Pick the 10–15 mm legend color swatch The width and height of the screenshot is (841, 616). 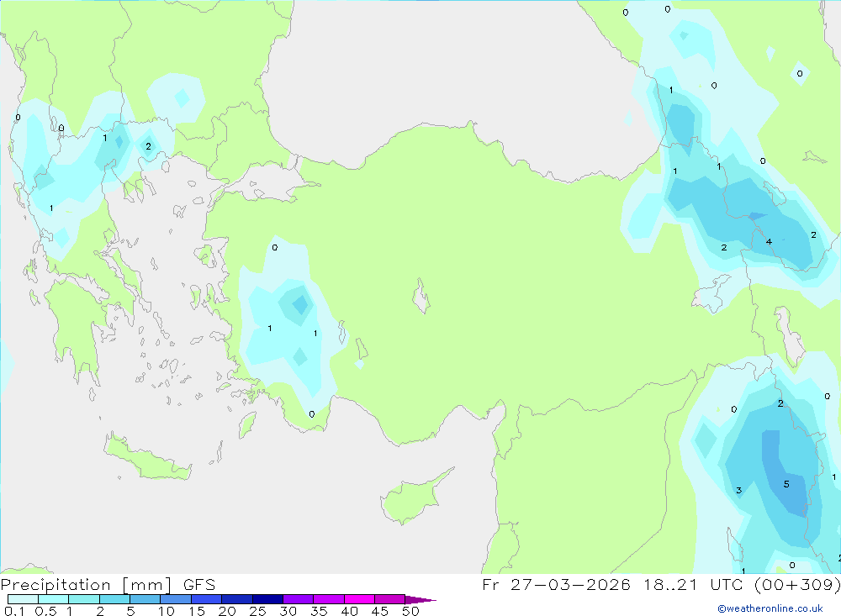176,599
